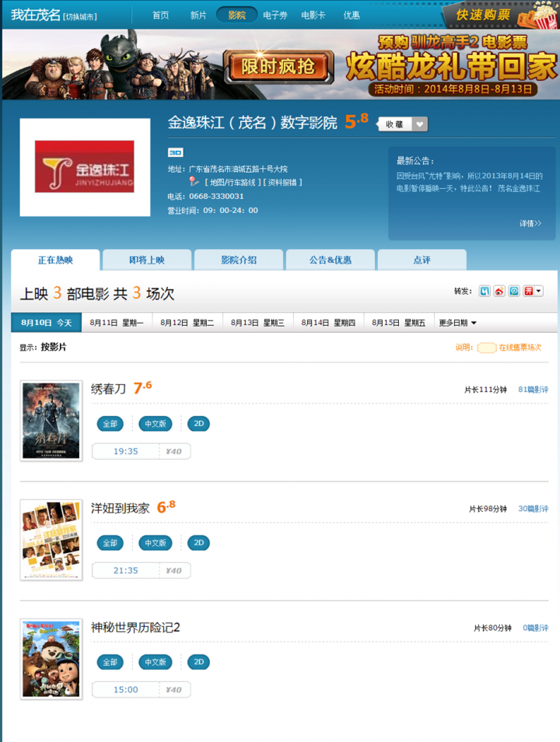Open announcement 详情>> link

point(530,223)
